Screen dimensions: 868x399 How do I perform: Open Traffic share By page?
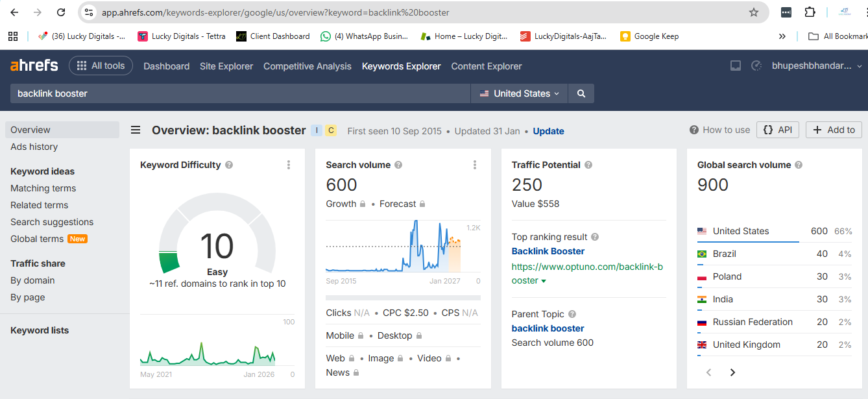click(28, 297)
